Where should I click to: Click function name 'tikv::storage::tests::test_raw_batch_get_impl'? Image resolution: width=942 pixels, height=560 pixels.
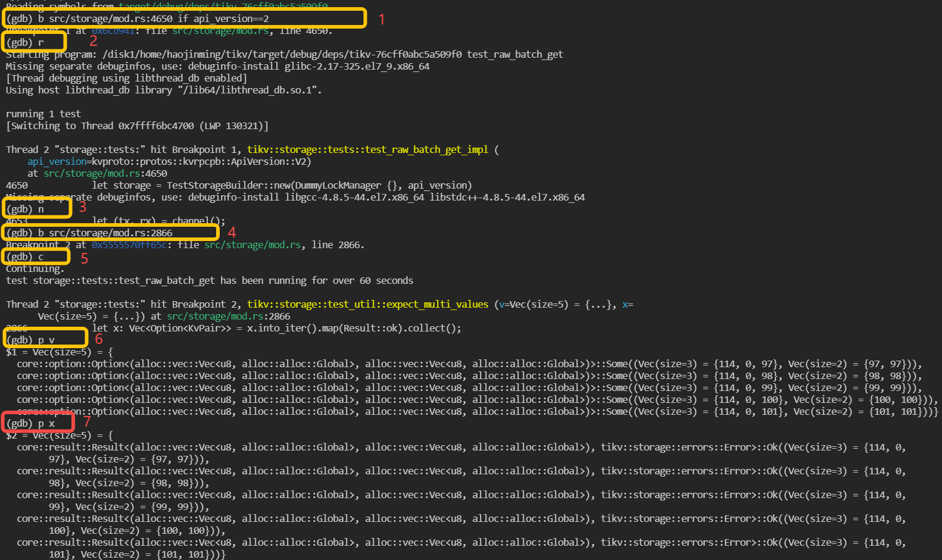[367, 149]
